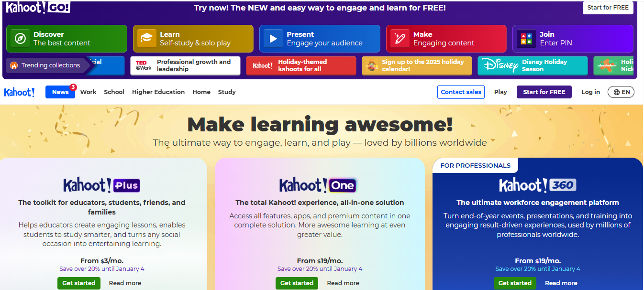Click the Join PIN shapes icon

coord(526,39)
